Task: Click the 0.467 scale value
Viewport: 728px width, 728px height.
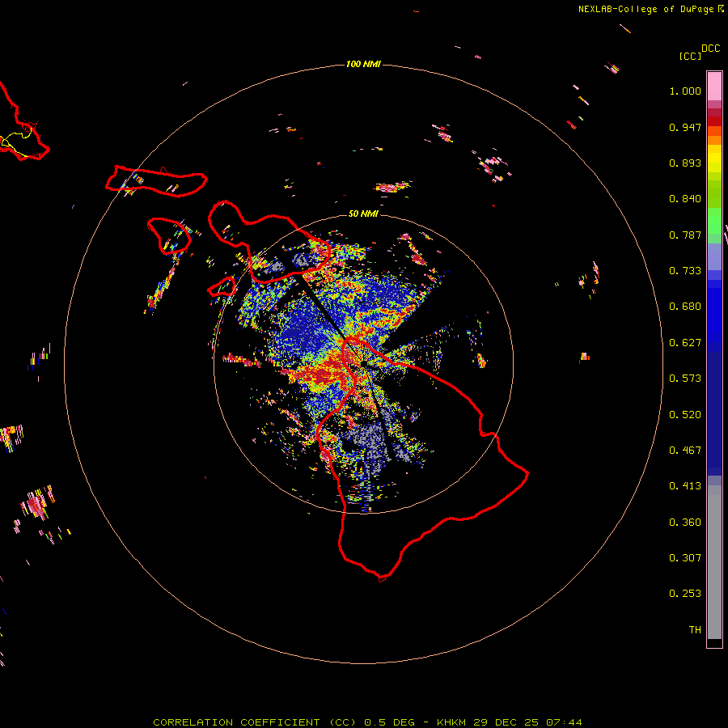Action: pos(685,451)
